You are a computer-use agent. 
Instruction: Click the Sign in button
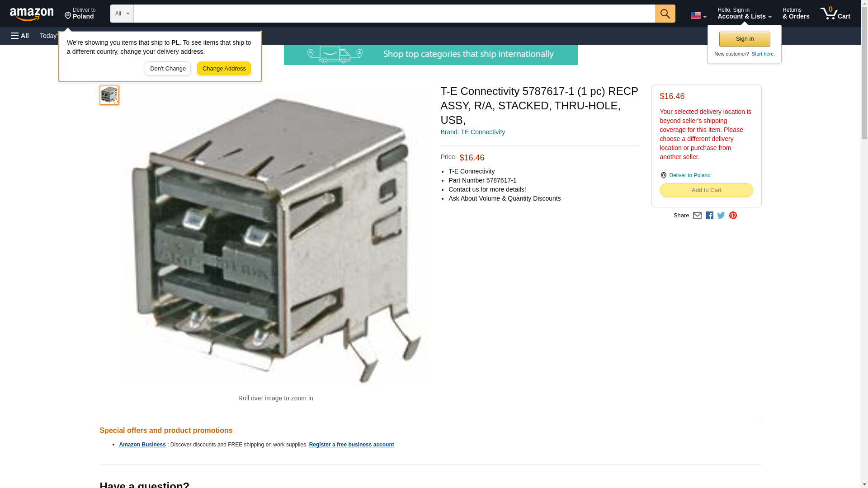[745, 39]
